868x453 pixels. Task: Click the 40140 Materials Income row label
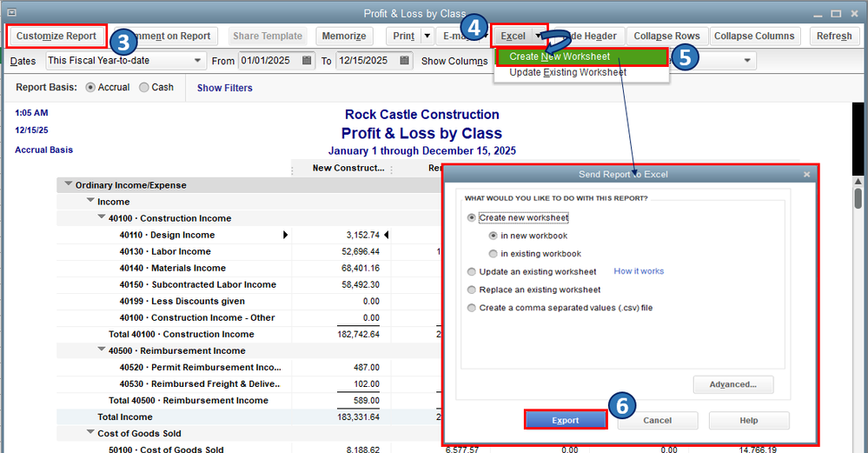(x=173, y=268)
